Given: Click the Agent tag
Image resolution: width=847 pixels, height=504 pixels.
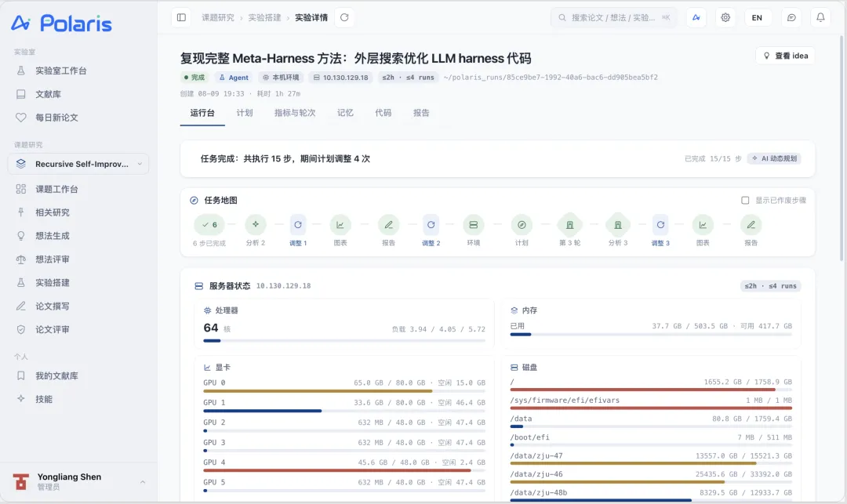Looking at the screenshot, I should 234,78.
